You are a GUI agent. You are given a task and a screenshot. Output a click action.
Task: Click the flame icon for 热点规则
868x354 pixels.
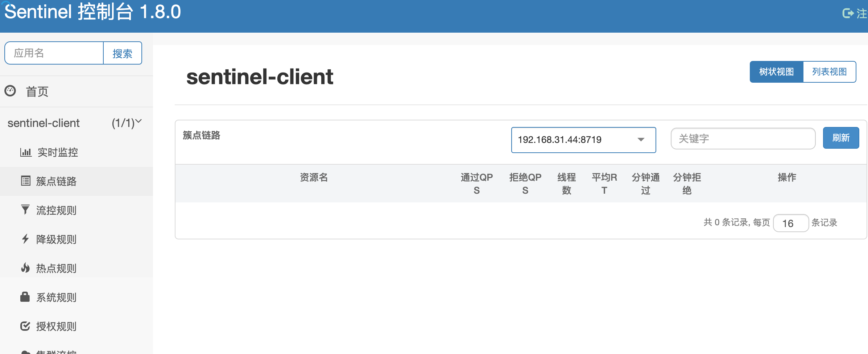(x=25, y=268)
